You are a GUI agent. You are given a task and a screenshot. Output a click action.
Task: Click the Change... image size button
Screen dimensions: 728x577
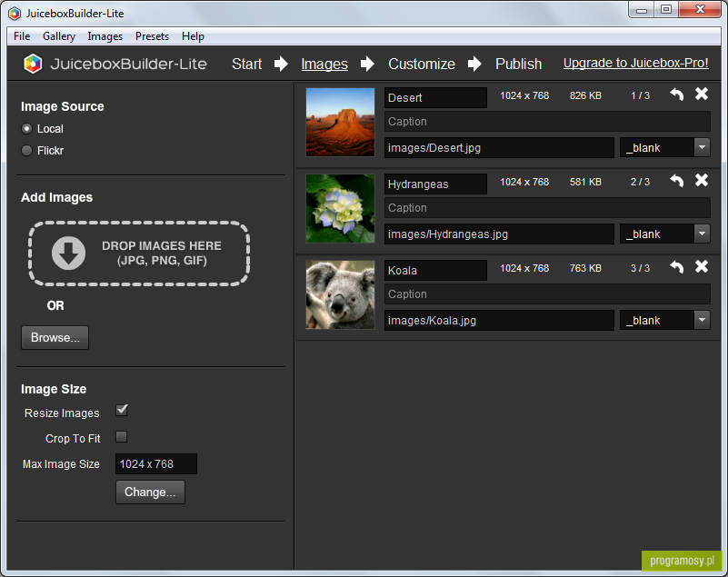(x=150, y=492)
